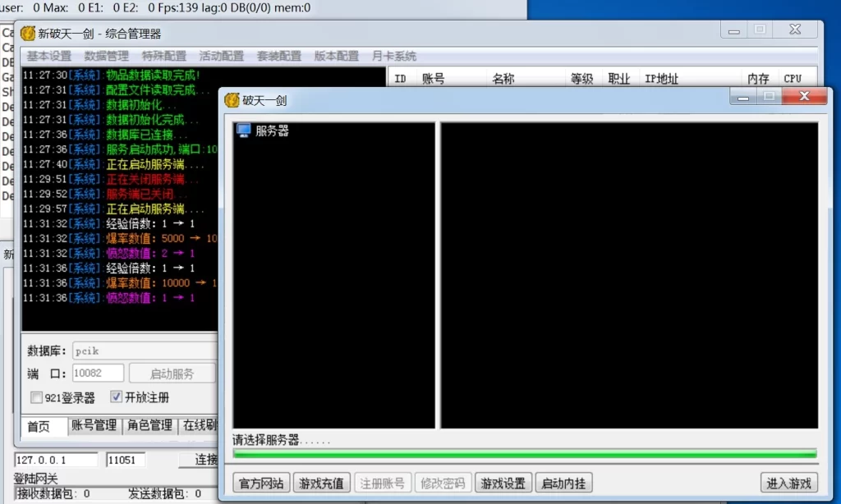Open 游戏设置 from the bottom button row

click(x=503, y=483)
